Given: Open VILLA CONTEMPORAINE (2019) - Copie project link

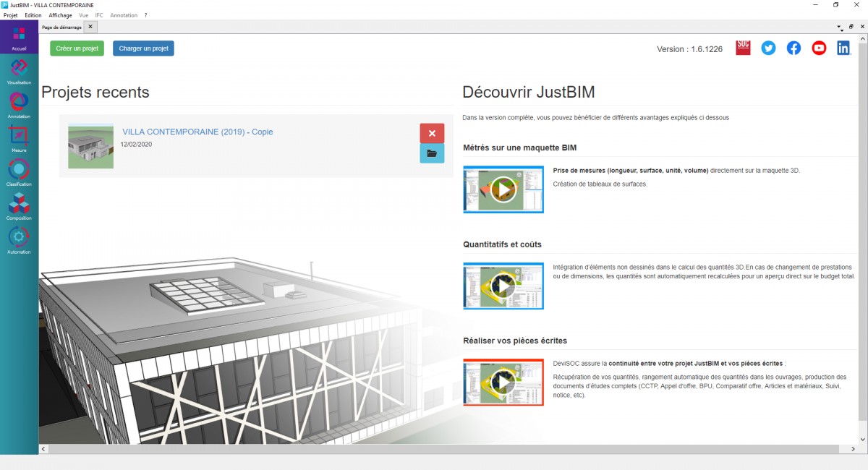Looking at the screenshot, I should point(197,132).
